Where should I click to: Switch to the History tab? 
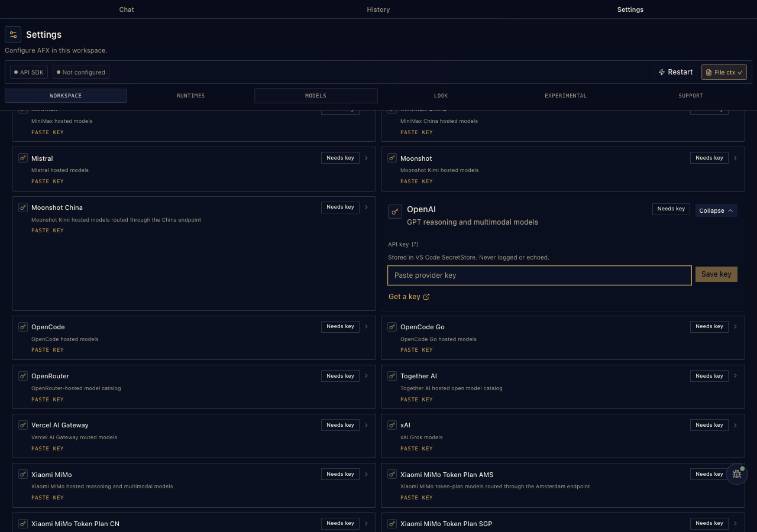[x=378, y=9]
